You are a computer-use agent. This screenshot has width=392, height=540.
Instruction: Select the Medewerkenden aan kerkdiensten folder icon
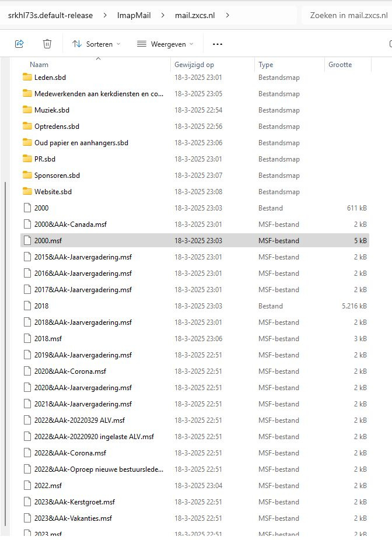pos(27,93)
